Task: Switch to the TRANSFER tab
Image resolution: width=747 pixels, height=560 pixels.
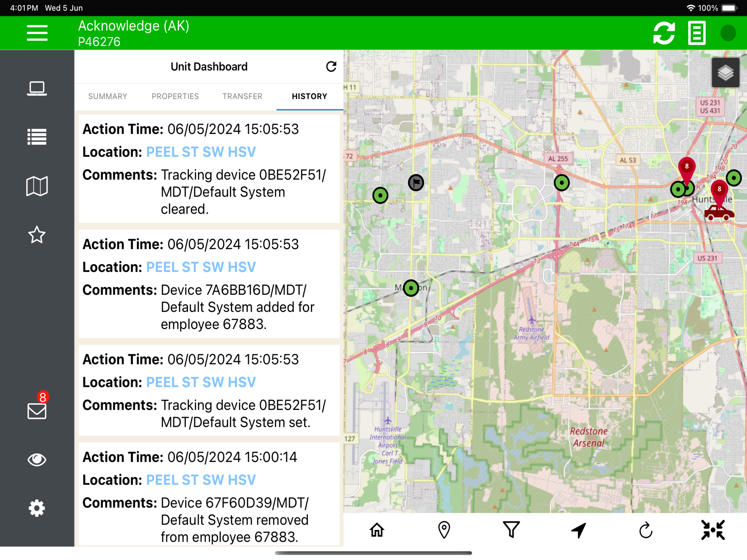Action: point(243,96)
